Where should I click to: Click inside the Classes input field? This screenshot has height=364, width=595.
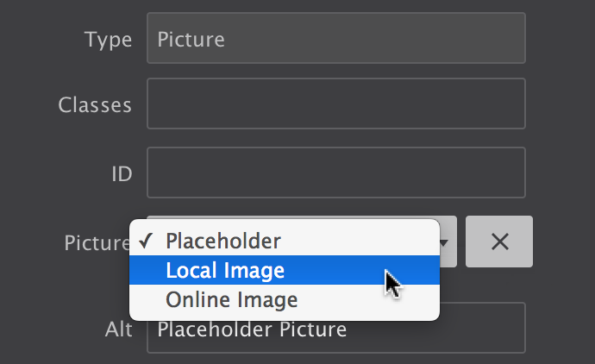pyautogui.click(x=335, y=104)
